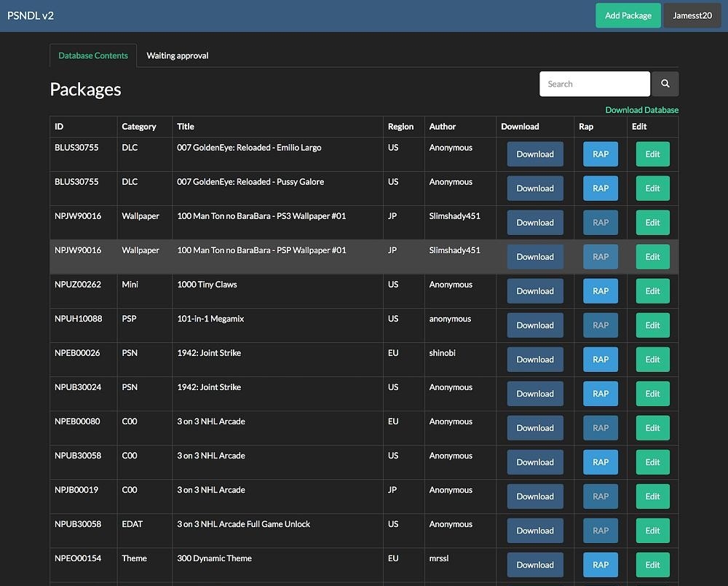Click RAP for 1942: Joint Strike EU
The height and width of the screenshot is (586, 728).
coord(600,360)
